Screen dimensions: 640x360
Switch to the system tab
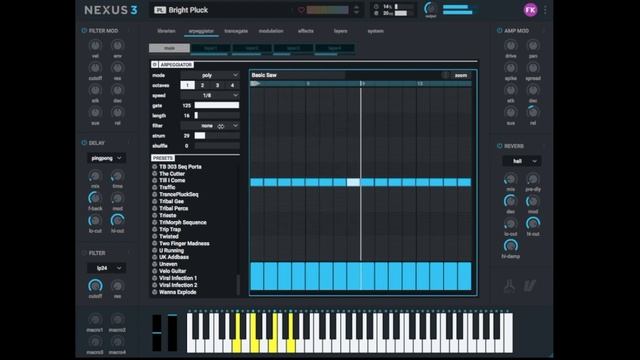376,31
